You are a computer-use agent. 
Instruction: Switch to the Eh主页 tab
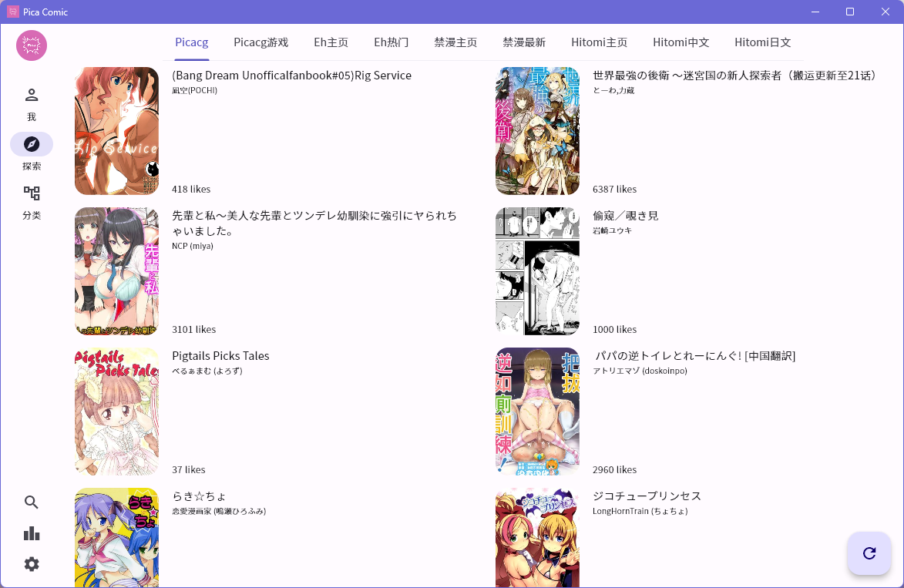331,42
